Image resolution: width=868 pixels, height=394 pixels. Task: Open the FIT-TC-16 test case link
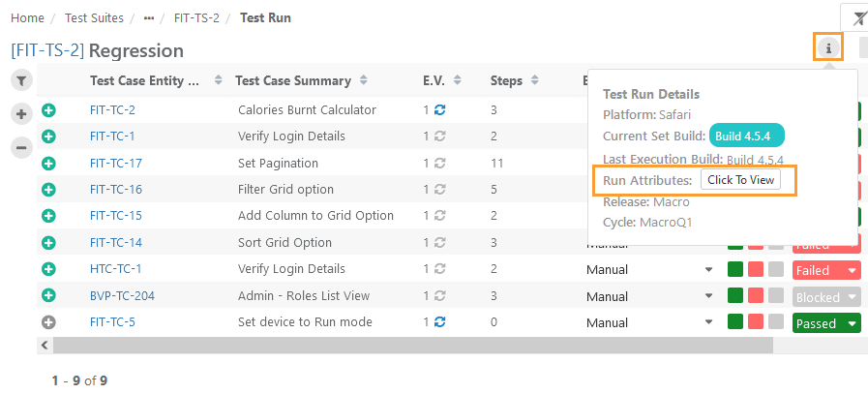point(116,190)
